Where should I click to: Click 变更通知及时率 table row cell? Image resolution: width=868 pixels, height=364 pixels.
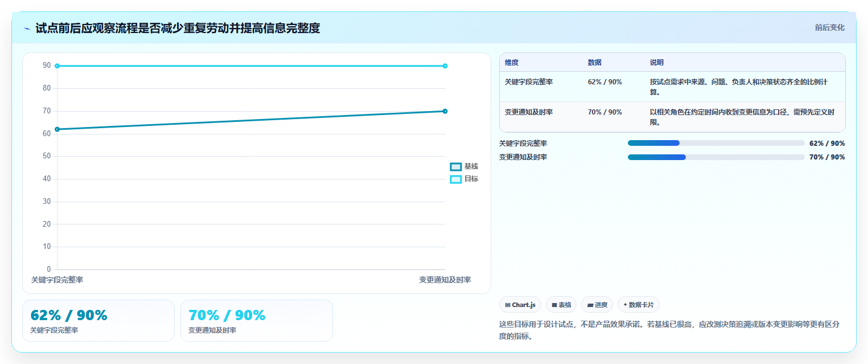(529, 112)
